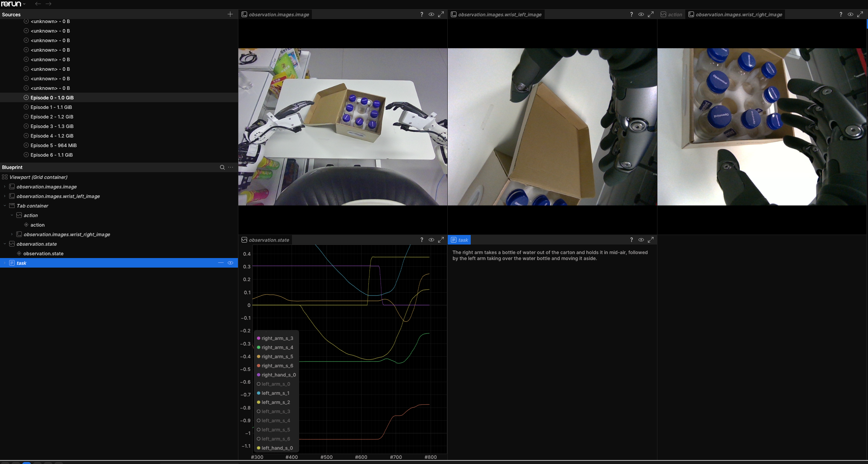Viewport: 868px width, 464px height.
Task: Toggle left_hand_s_0 series in legend
Action: point(275,448)
